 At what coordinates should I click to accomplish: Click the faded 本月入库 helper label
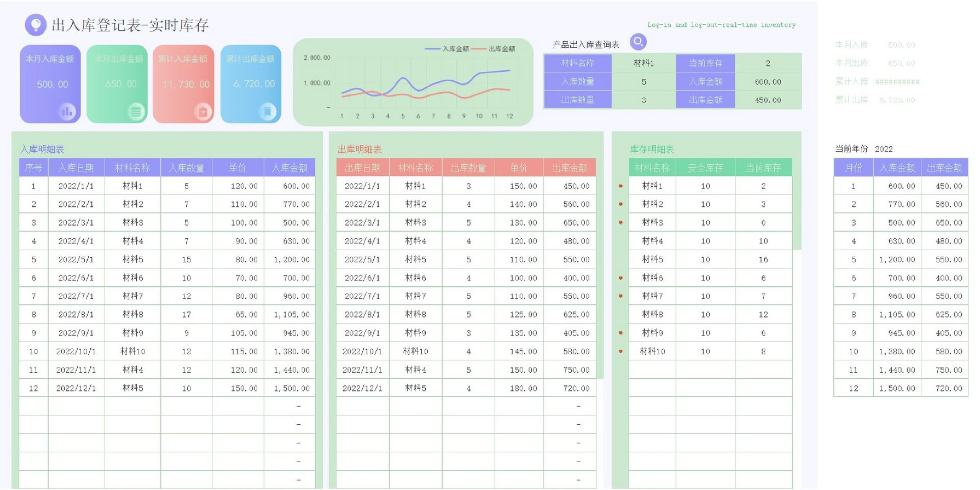pos(851,45)
